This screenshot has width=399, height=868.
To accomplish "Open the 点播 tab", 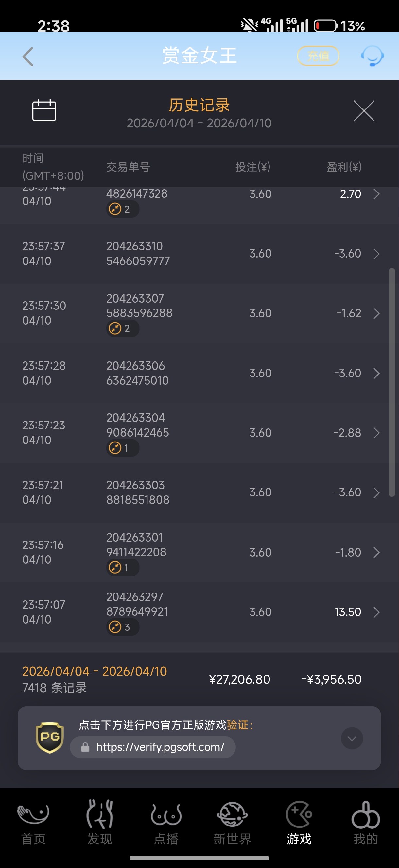I will 166,823.
